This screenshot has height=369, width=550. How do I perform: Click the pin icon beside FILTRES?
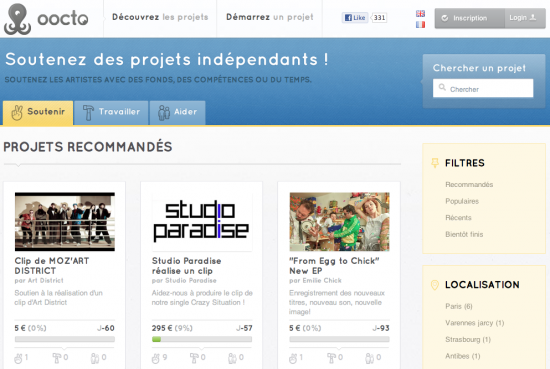pos(435,163)
